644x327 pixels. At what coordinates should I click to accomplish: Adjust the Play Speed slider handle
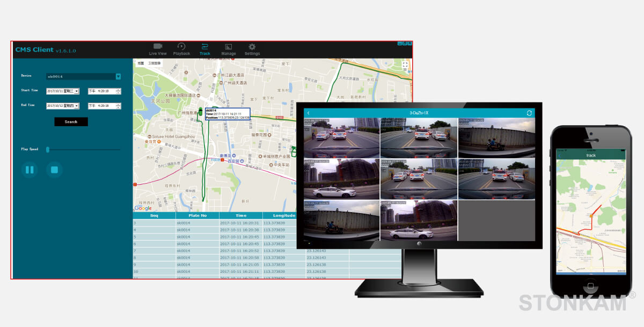coord(48,149)
